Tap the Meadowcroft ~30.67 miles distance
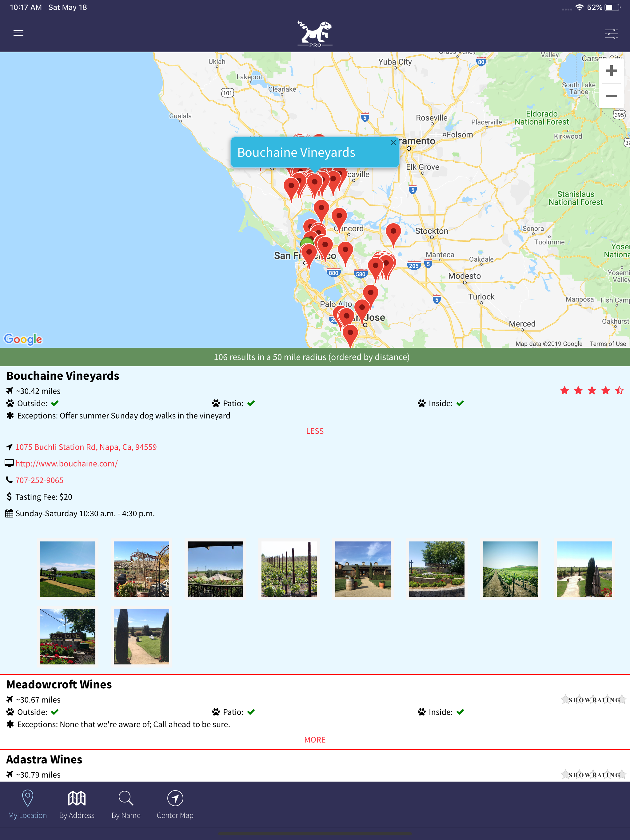The width and height of the screenshot is (630, 840). click(38, 700)
